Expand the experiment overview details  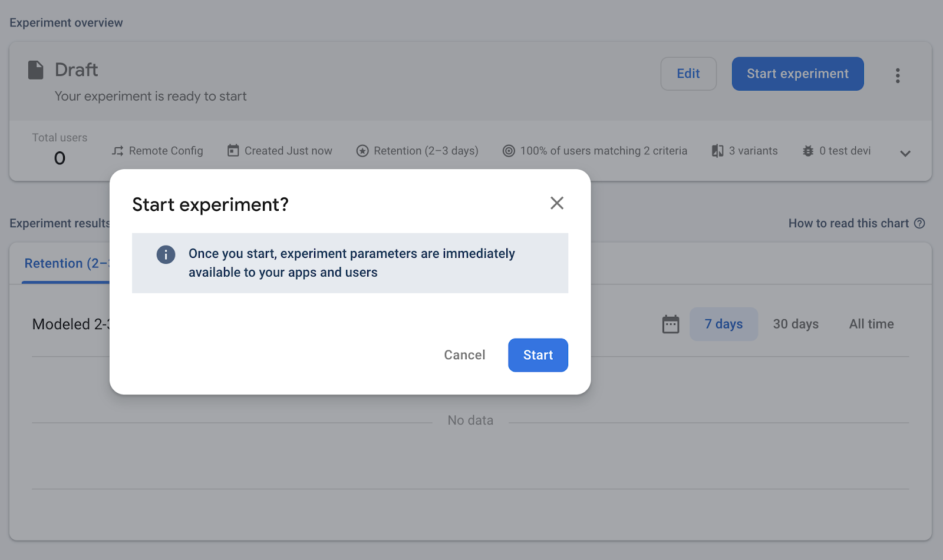click(x=905, y=153)
